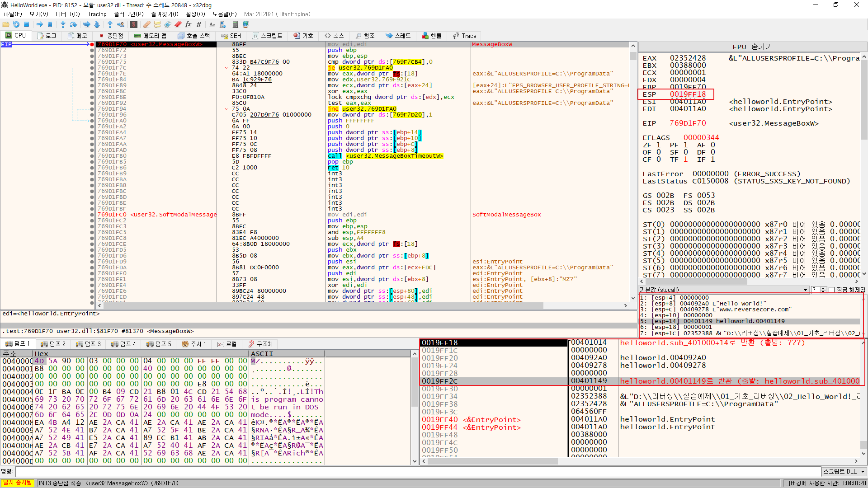The image size is (868, 488).
Task: Toggle breakpoint dot at address 769D1F73
Action: click(x=92, y=56)
